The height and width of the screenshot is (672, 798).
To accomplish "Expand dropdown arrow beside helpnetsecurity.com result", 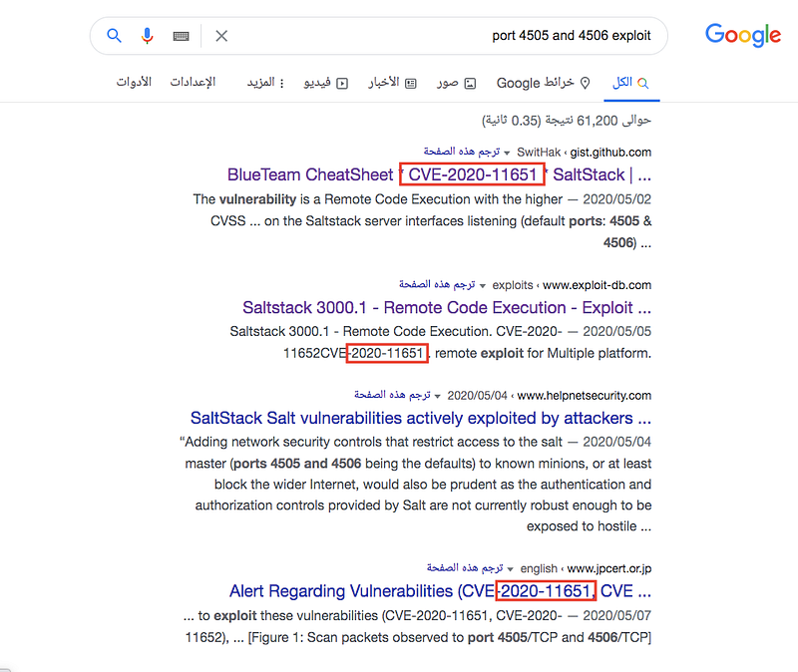I will click(x=437, y=396).
